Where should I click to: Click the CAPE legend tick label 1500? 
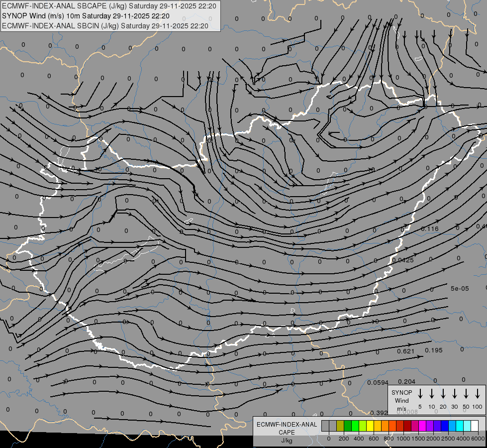point(418,439)
